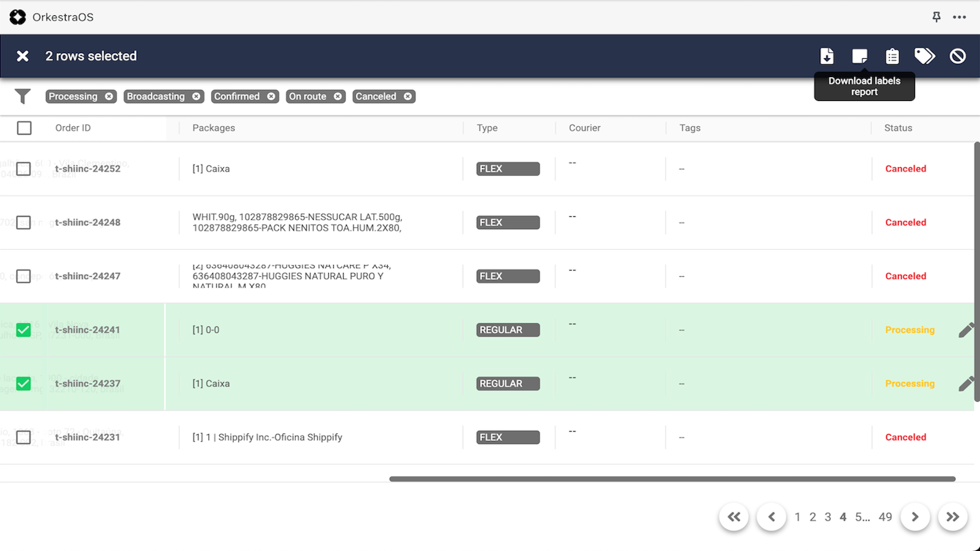Check the box for order t-shiinc-24247
The width and height of the screenshot is (980, 551).
pyautogui.click(x=23, y=276)
